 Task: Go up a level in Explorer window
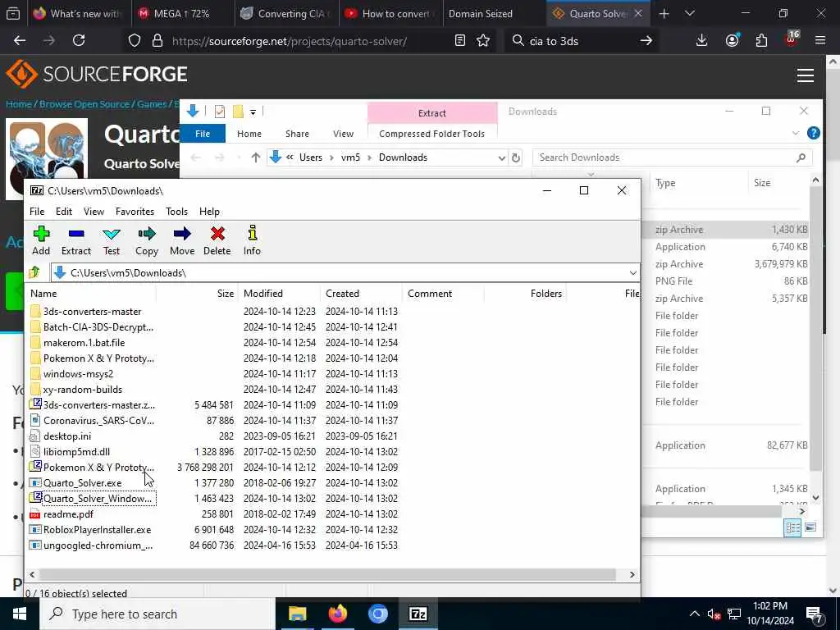click(256, 157)
